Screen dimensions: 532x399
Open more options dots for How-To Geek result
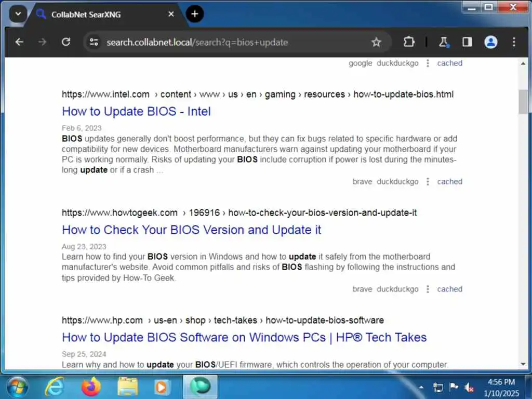coord(428,289)
